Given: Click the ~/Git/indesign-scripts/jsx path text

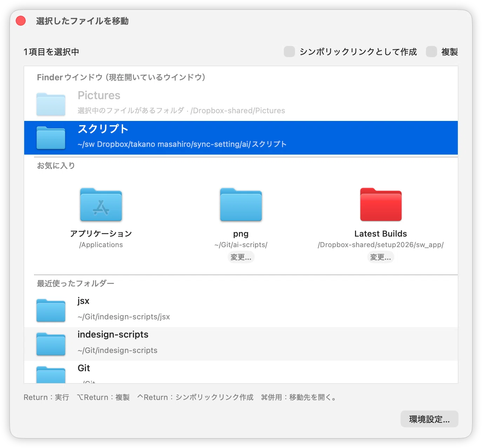Looking at the screenshot, I should click(124, 317).
